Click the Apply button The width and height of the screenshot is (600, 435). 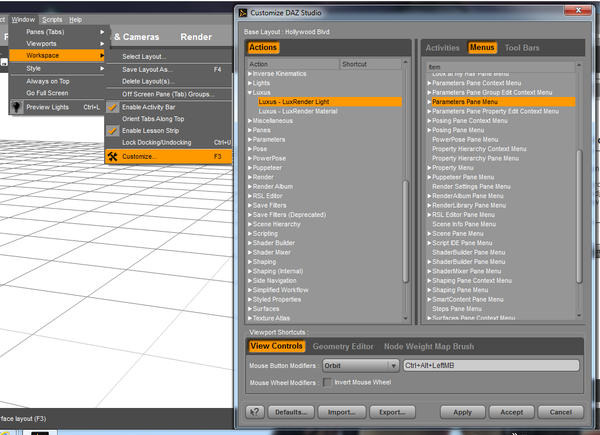click(463, 412)
